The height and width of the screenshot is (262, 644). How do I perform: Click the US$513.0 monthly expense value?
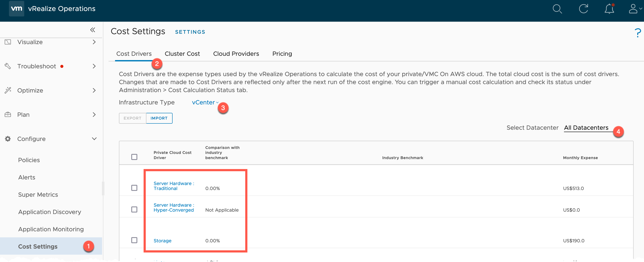coord(573,188)
